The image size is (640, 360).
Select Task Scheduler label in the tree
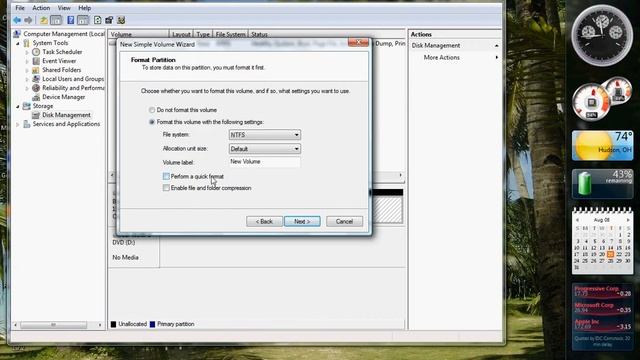(62, 52)
